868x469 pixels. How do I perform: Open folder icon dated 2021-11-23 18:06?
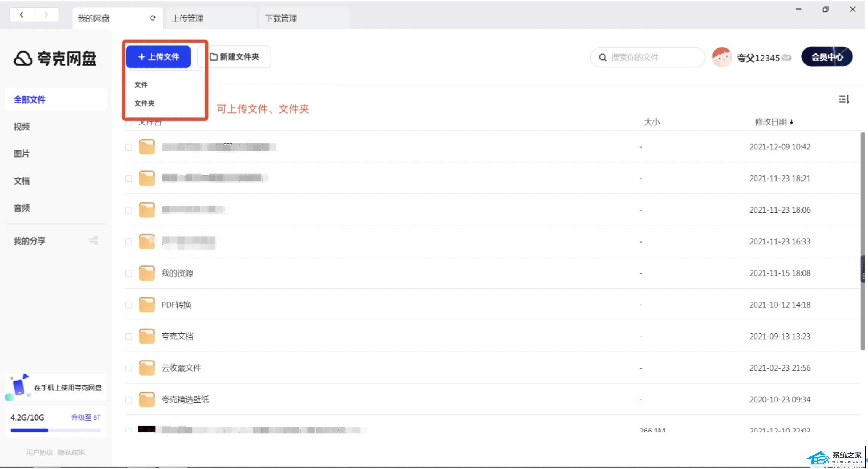tap(147, 210)
